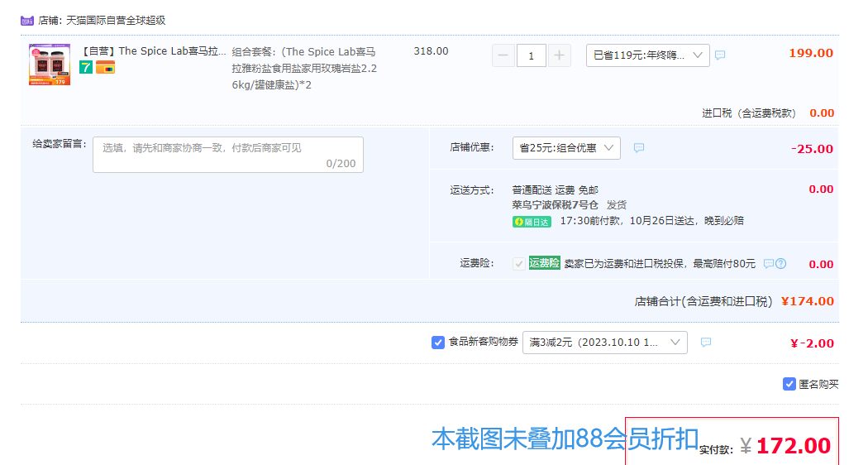Viewport: 868px width, 465px height.
Task: Click the orange credit card badge icon
Action: point(105,68)
